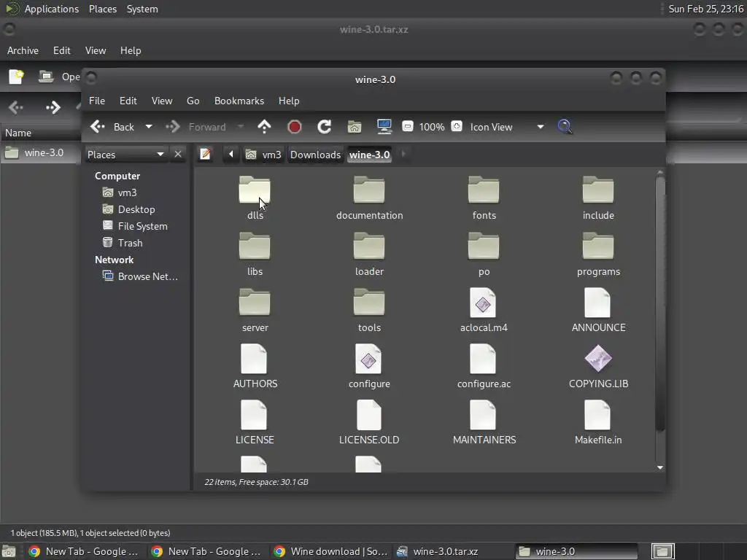Select the MAINTAINERS file

pyautogui.click(x=484, y=422)
